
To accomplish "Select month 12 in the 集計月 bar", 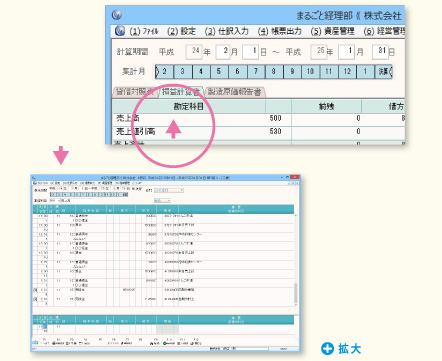I will (x=347, y=71).
